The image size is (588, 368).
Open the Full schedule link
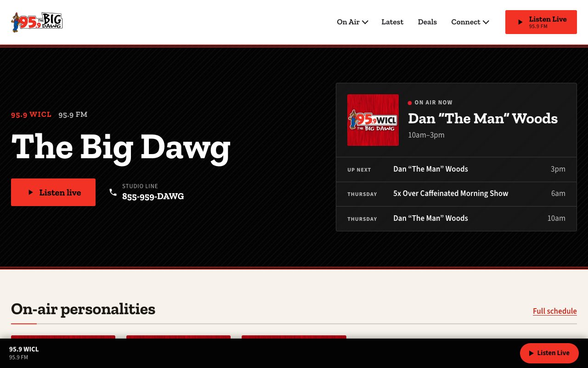point(555,311)
